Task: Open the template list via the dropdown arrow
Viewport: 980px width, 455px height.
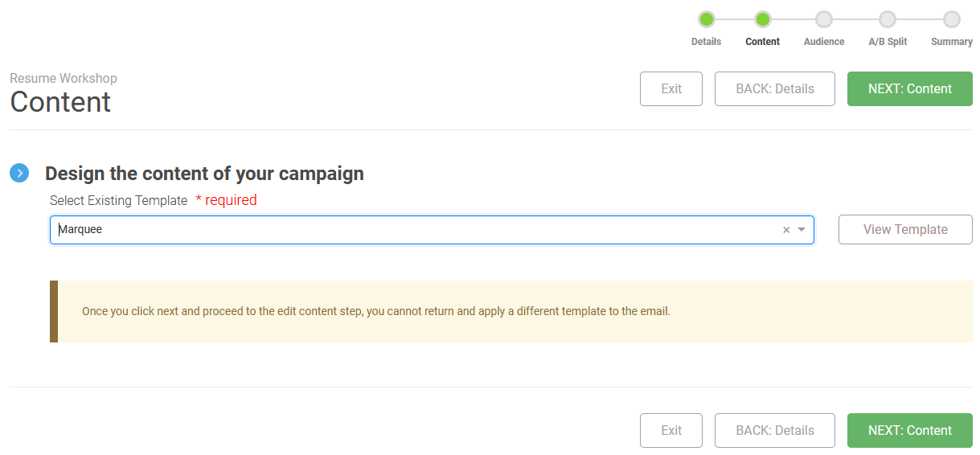Action: pyautogui.click(x=802, y=230)
